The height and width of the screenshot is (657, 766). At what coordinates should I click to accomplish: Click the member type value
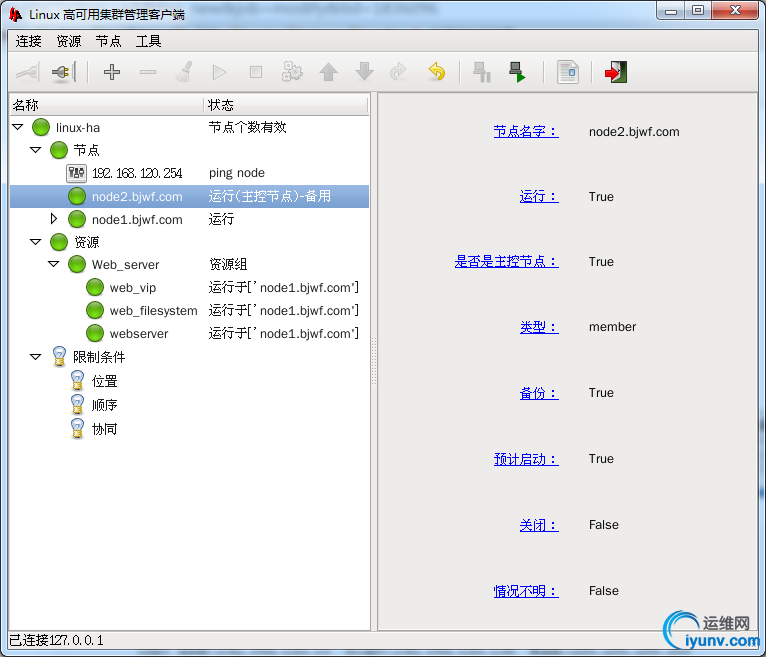tap(613, 327)
